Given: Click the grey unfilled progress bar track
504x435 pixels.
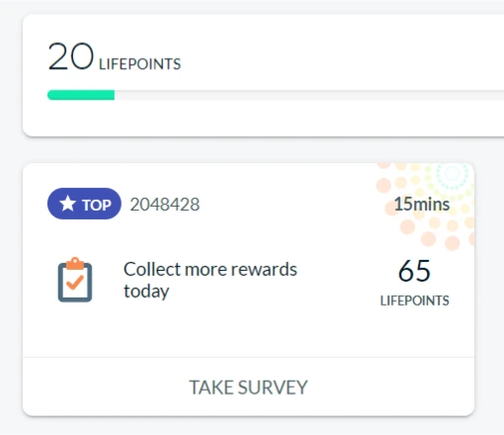Looking at the screenshot, I should (x=309, y=95).
